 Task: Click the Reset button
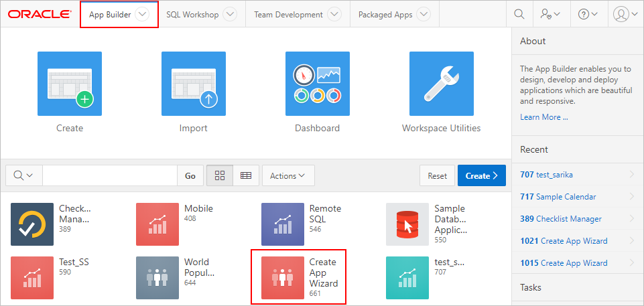click(437, 175)
